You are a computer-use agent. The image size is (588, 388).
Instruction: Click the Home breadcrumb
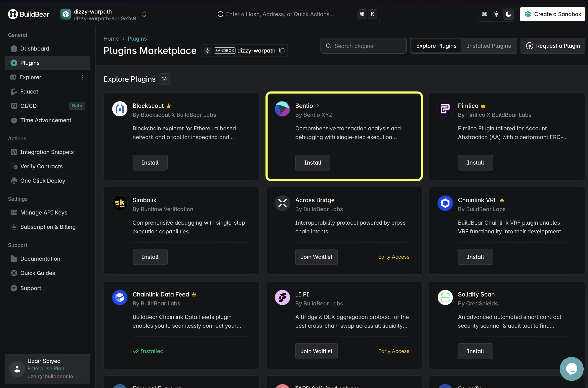[x=111, y=39]
